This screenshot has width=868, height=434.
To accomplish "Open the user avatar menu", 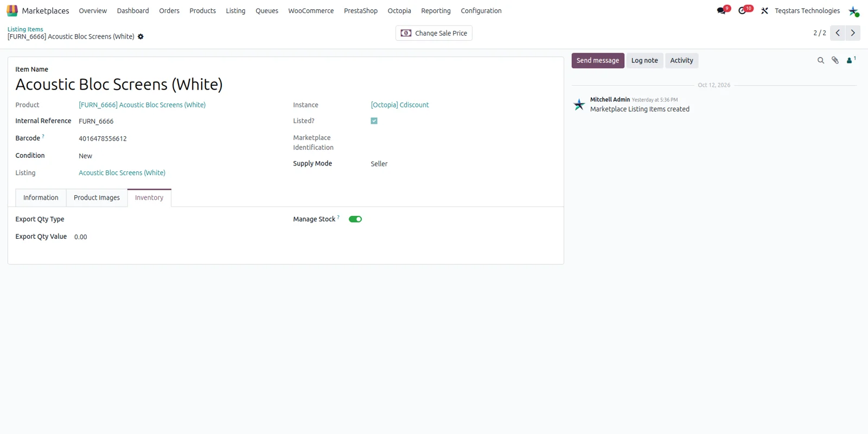I will point(854,11).
